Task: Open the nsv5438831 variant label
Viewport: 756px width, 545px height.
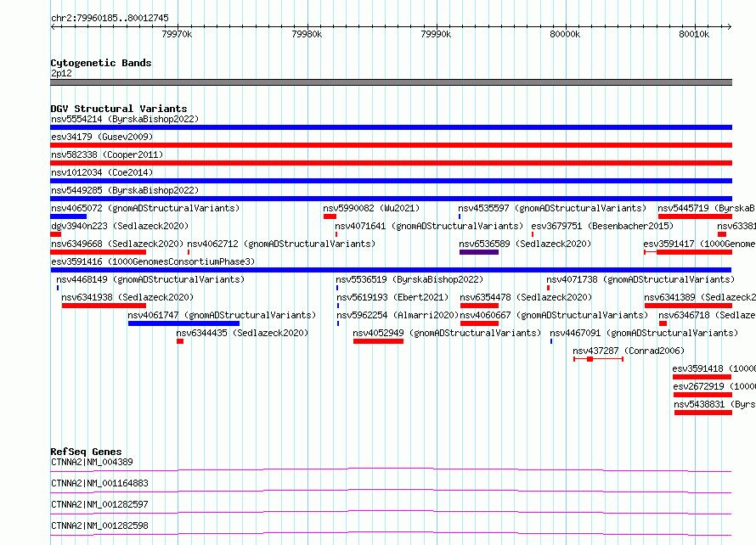Action: click(714, 404)
